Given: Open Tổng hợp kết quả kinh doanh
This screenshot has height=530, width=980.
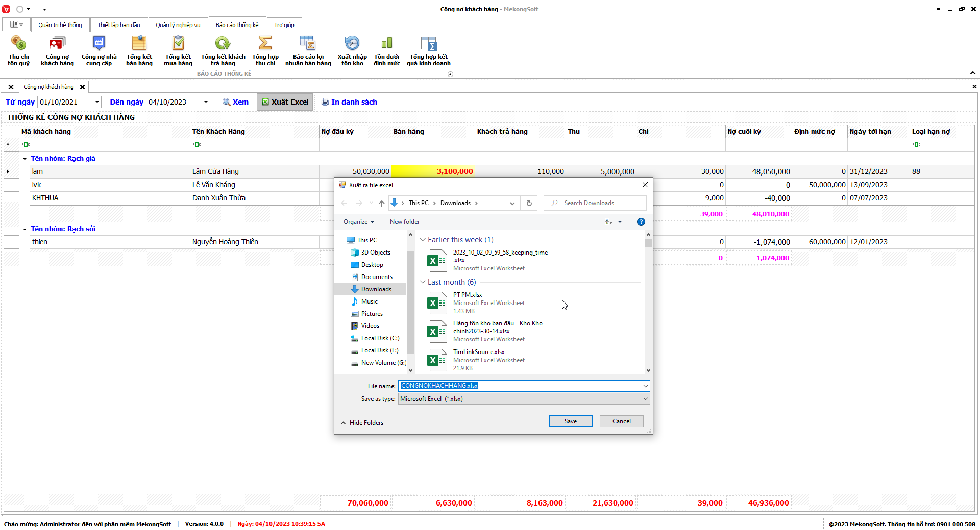Looking at the screenshot, I should pos(428,51).
